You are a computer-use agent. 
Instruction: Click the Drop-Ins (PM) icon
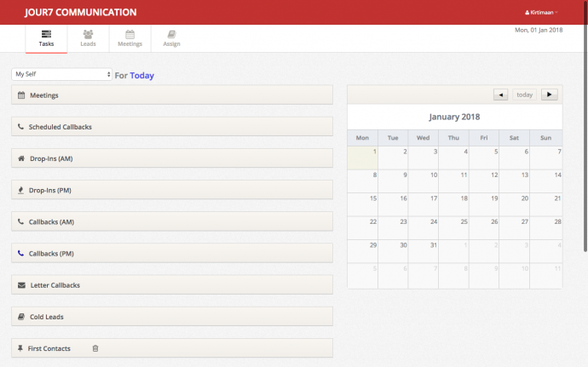(20, 190)
